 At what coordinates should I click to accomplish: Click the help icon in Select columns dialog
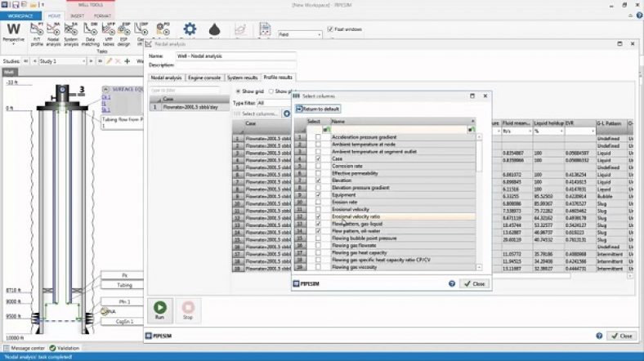click(451, 284)
